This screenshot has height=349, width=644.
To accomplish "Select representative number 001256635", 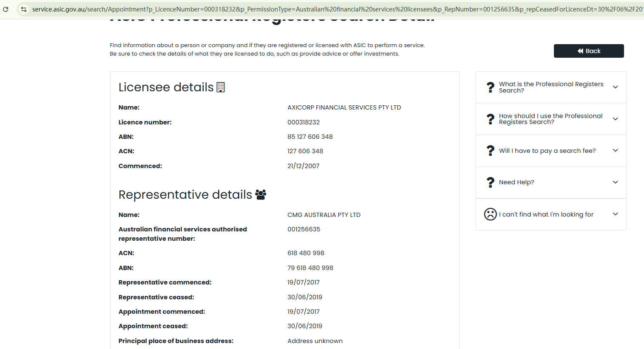I will pos(304,229).
